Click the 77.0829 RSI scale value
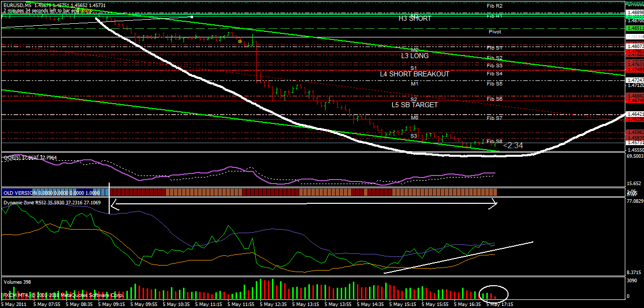Viewport: 644px width, 308px height. coord(635,201)
